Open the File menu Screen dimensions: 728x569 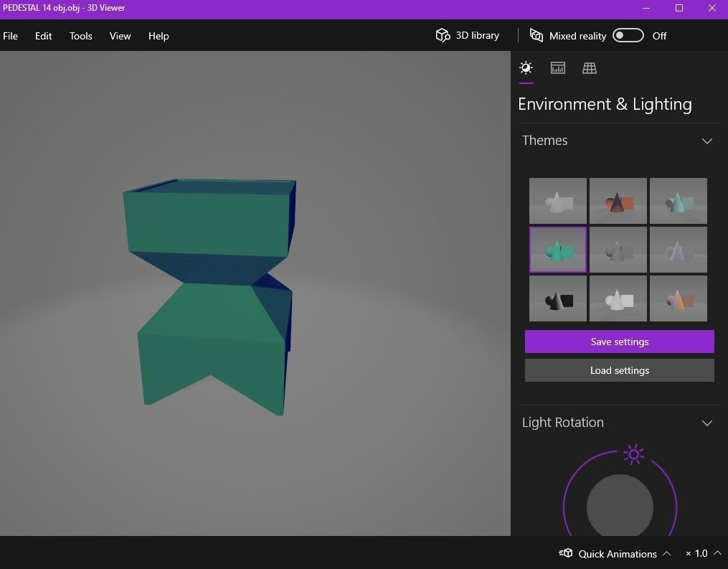pos(10,36)
